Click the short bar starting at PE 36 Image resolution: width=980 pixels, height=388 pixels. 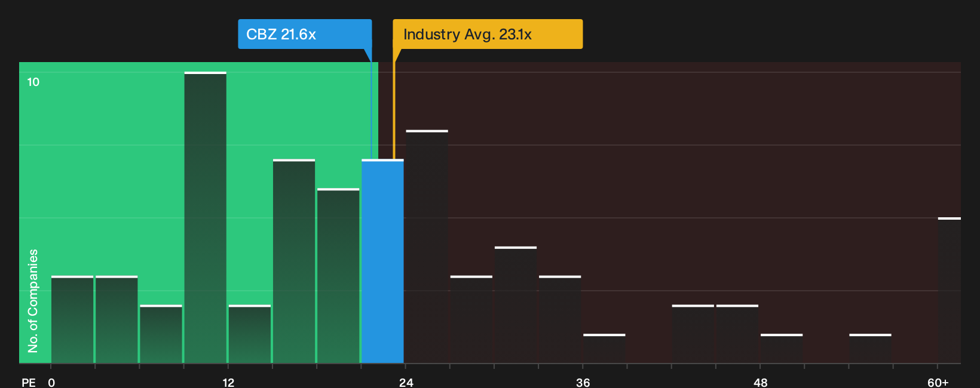604,349
